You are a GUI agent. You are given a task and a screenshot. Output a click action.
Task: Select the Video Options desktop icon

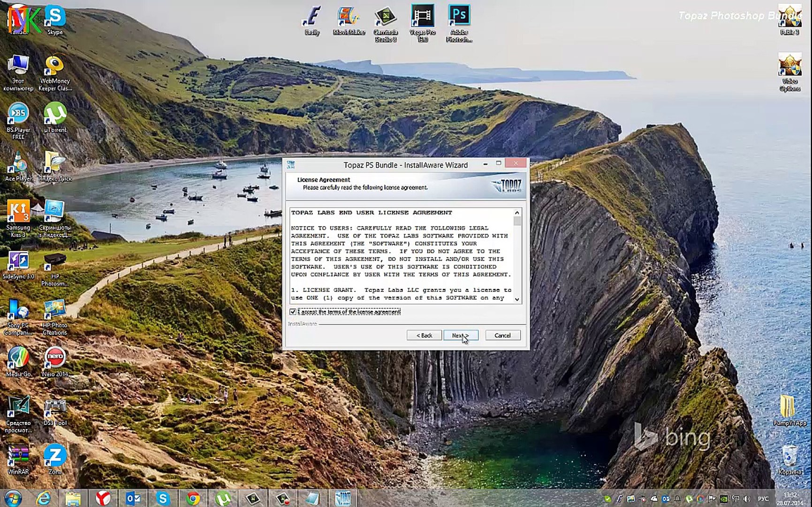[x=790, y=72]
